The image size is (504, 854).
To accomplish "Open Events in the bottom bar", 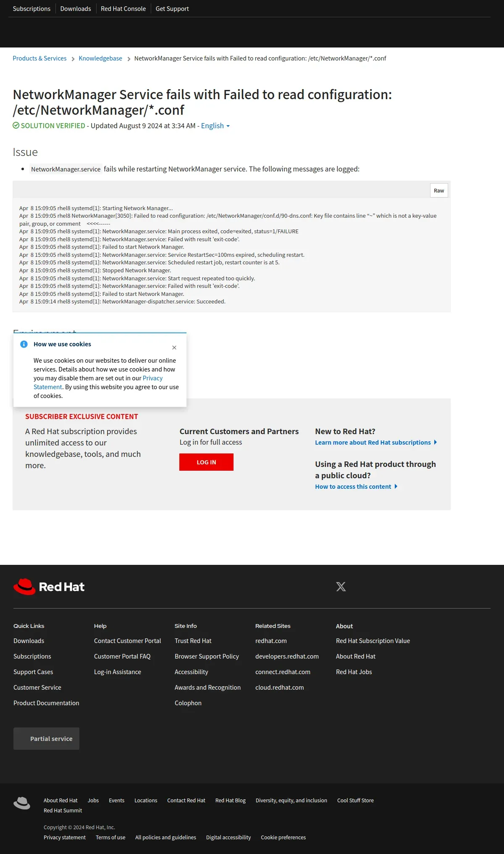I will 117,801.
